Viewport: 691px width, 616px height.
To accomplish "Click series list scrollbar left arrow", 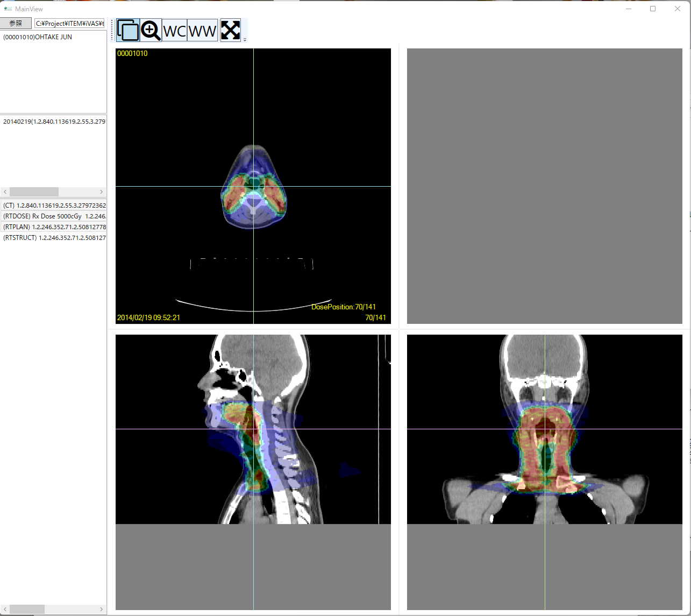I will [x=5, y=610].
